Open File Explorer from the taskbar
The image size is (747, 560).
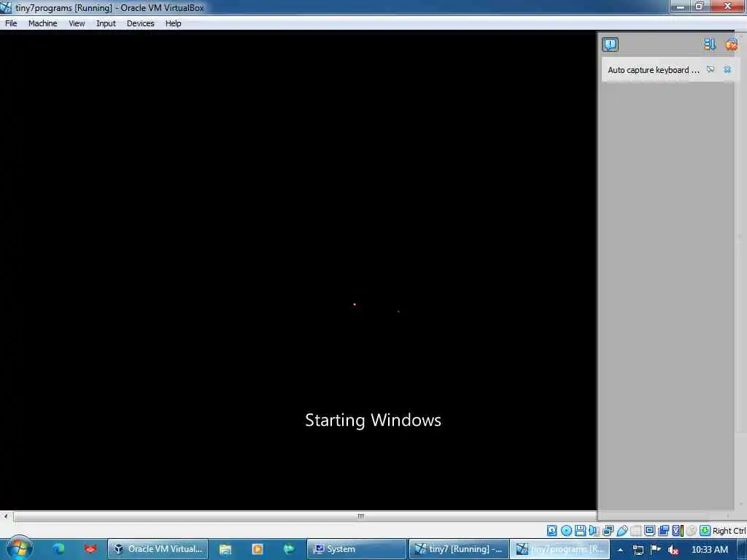pos(225,549)
